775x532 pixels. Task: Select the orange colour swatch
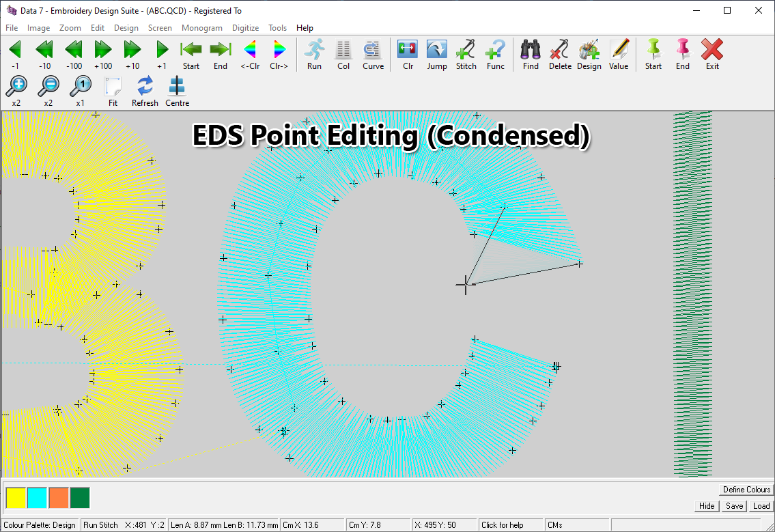coord(58,498)
